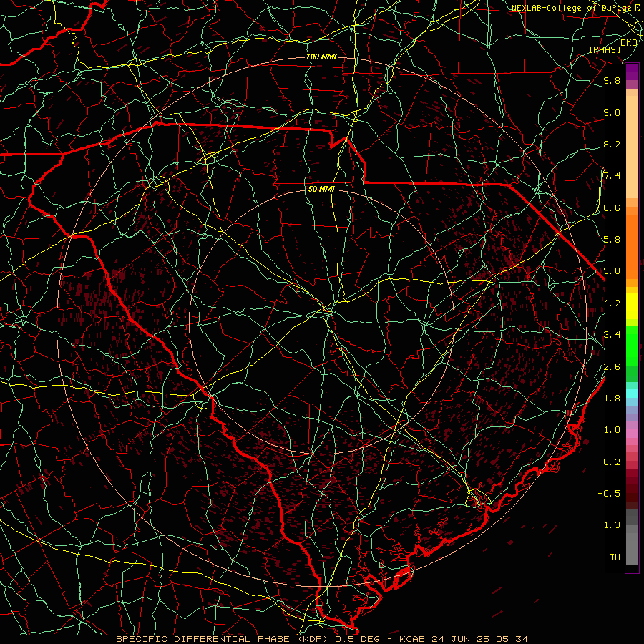Click the 1.8 value on color scale

point(612,399)
